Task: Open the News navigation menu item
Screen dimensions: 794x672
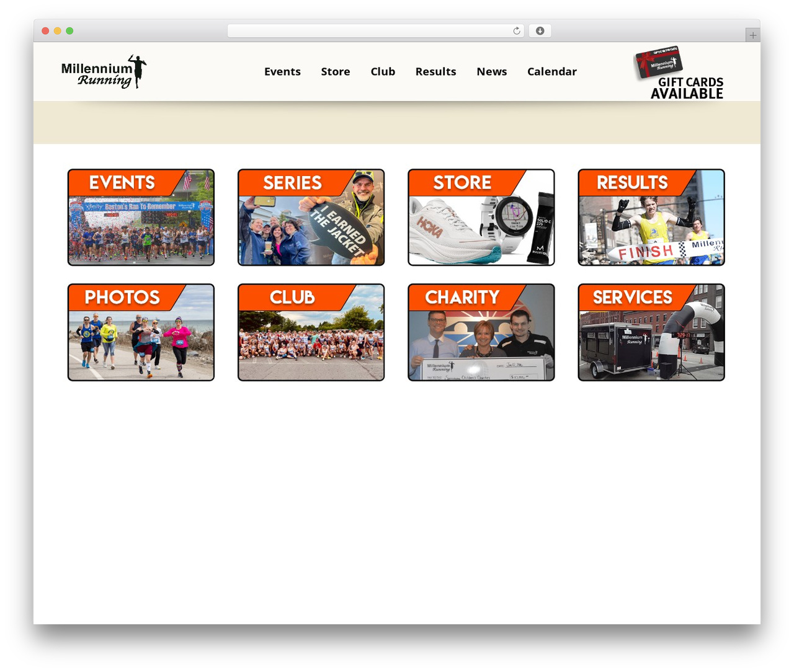Action: point(492,71)
